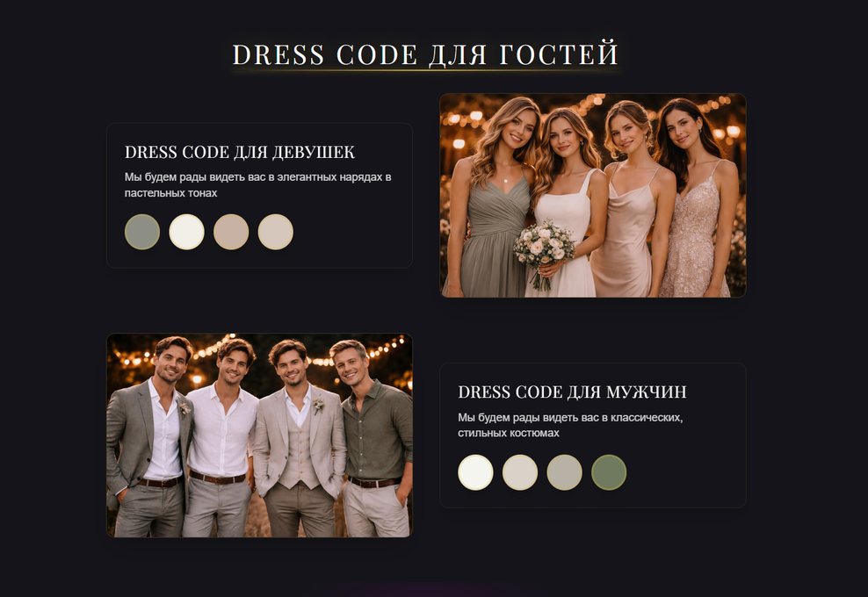Click the DRESS CODE ДЛЯ ДЕВУШЕК title
Screen dimensions: 868x597
pos(240,152)
